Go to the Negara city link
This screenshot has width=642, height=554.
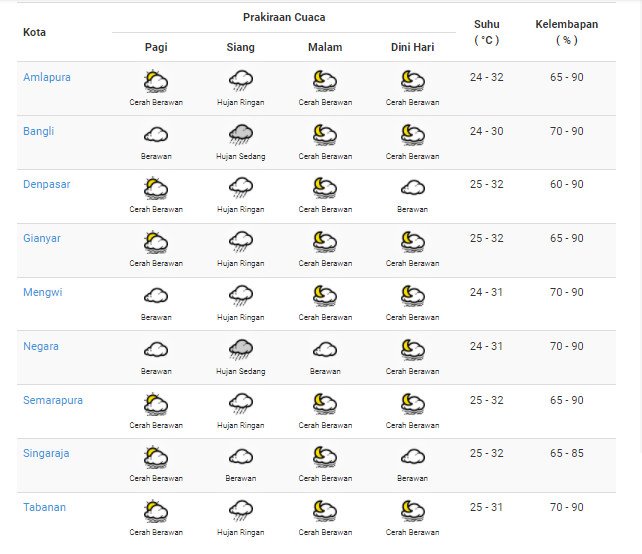[x=41, y=346]
